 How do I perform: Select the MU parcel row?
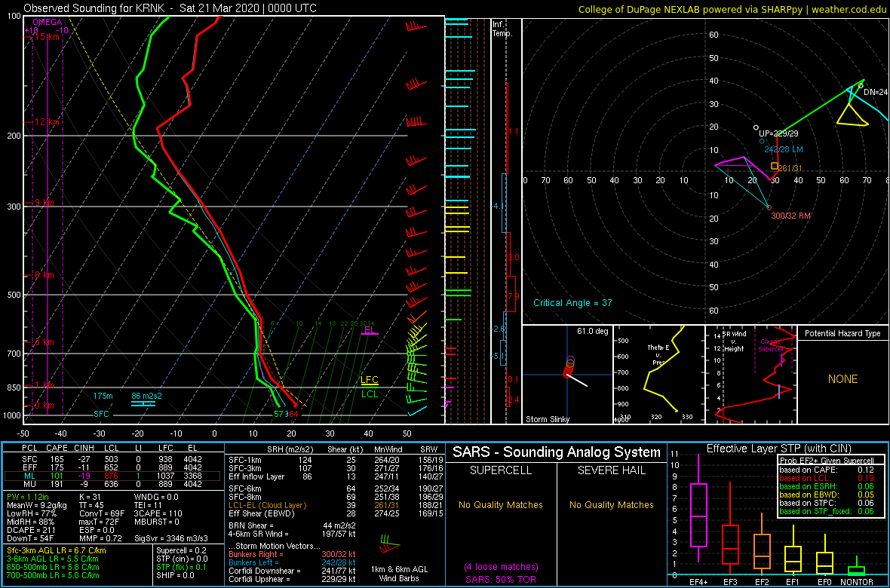(112, 485)
